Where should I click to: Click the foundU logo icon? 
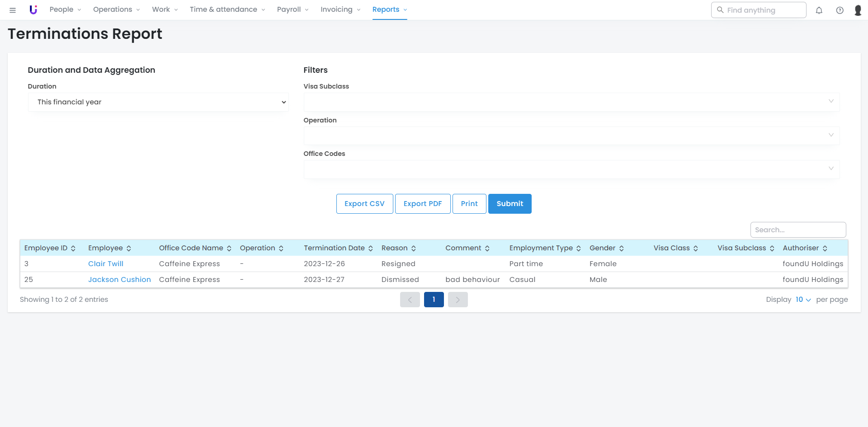tap(33, 9)
